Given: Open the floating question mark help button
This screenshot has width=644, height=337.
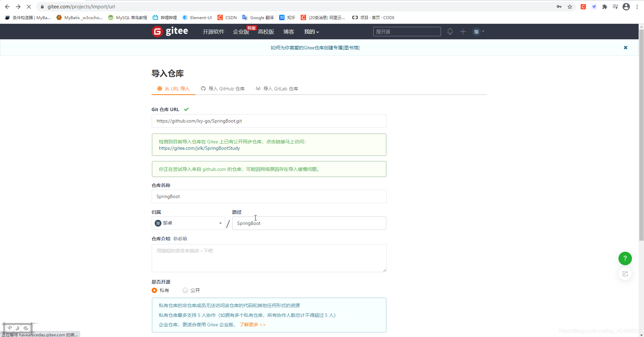Looking at the screenshot, I should click(x=625, y=258).
